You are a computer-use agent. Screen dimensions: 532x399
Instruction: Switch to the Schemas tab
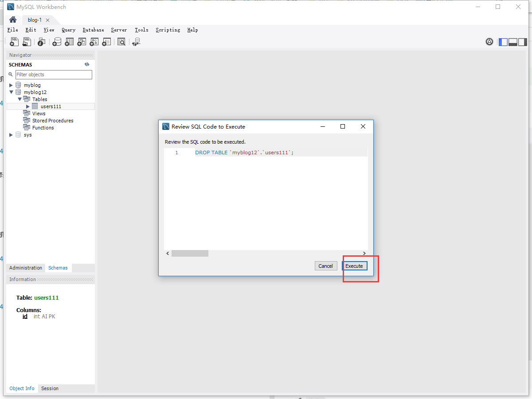pos(58,268)
